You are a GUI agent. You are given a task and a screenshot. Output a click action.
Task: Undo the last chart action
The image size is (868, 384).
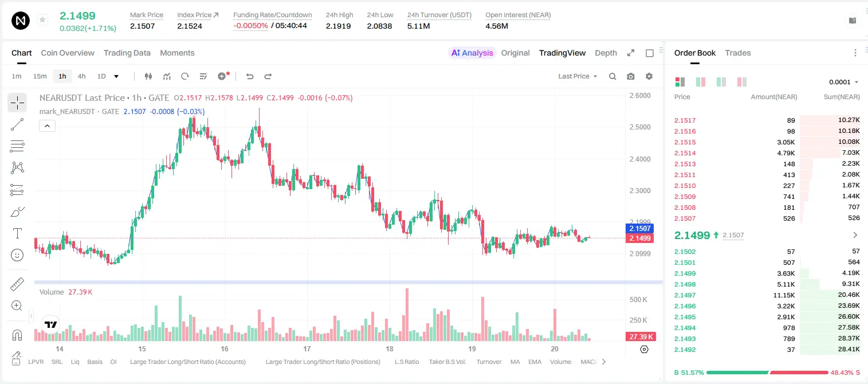pyautogui.click(x=249, y=76)
